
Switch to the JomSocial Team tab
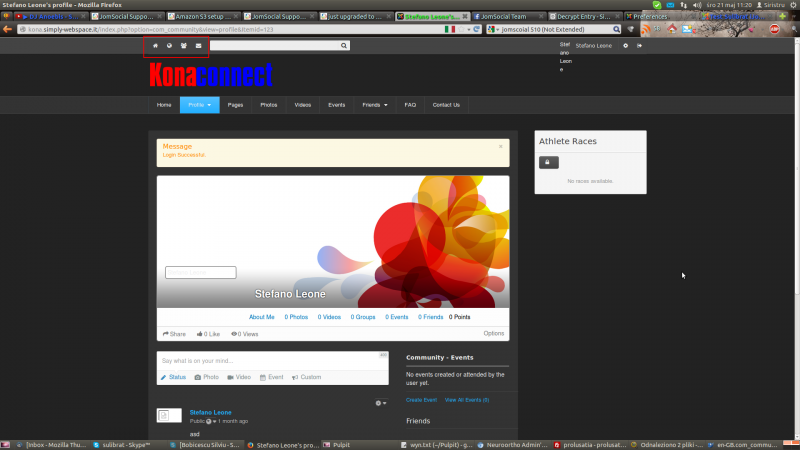point(508,16)
